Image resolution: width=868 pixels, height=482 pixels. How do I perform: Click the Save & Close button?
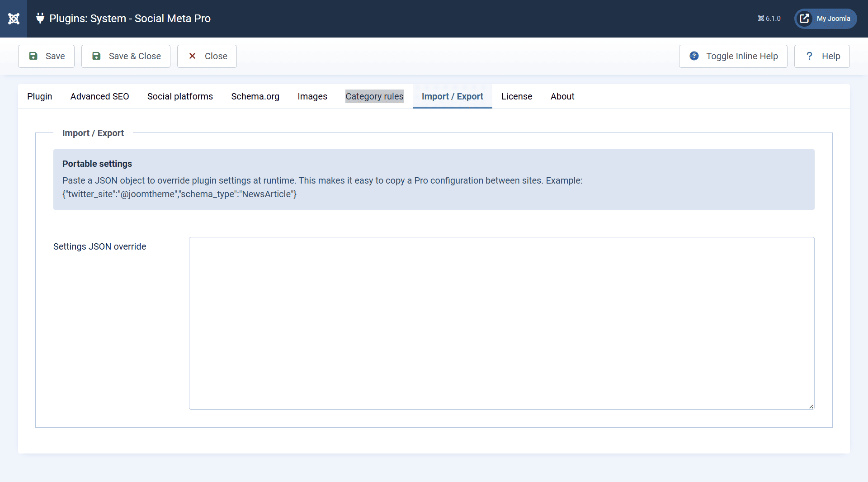126,56
